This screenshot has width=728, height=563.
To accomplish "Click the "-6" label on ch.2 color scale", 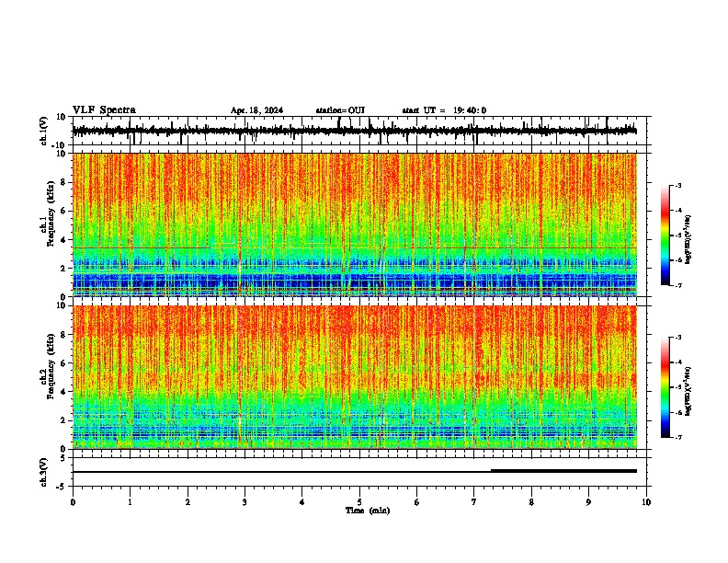I will pos(678,412).
